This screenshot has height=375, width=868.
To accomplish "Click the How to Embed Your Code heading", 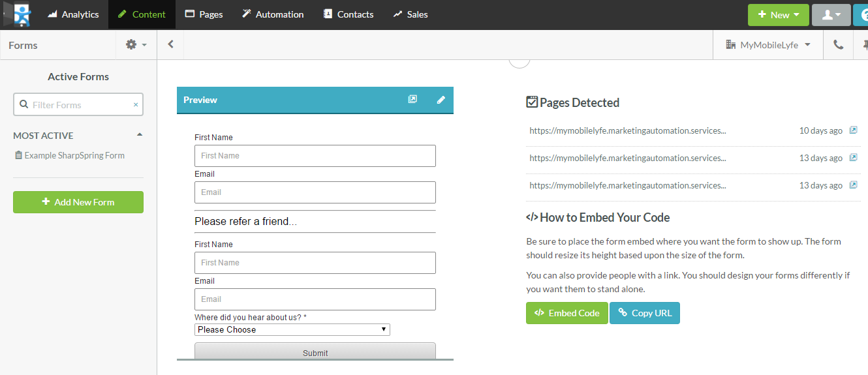I will 598,218.
